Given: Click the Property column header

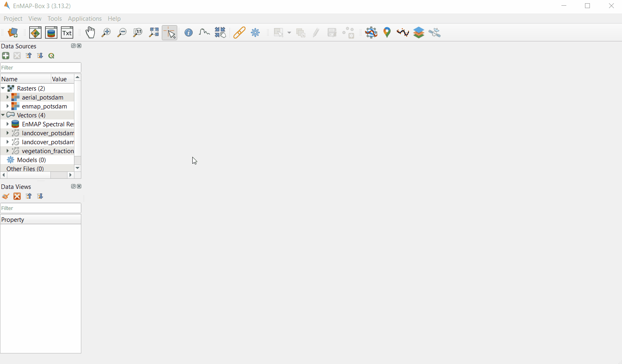Looking at the screenshot, I should pos(41,219).
